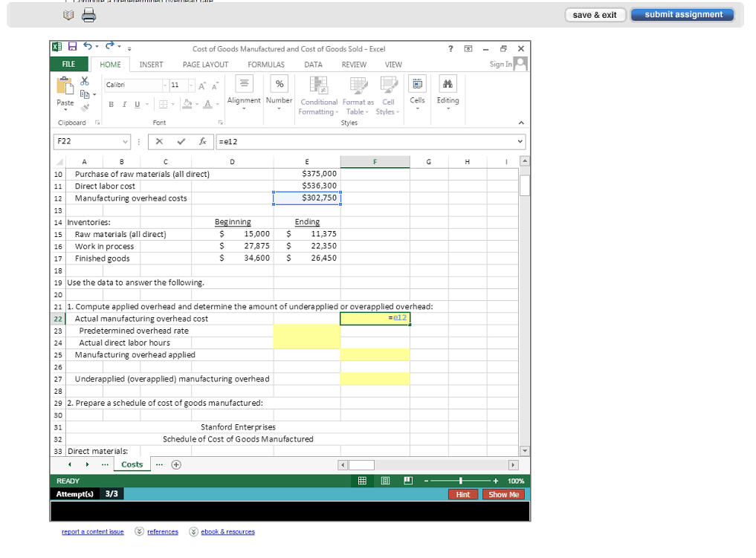Screen dimensions: 756x558
Task: Select the Format Painter icon
Action: click(85, 108)
